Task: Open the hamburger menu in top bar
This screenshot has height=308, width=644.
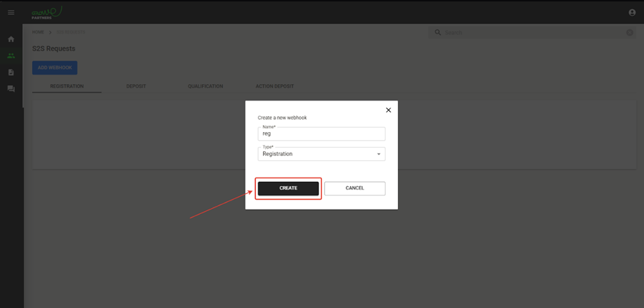Action: (x=11, y=12)
